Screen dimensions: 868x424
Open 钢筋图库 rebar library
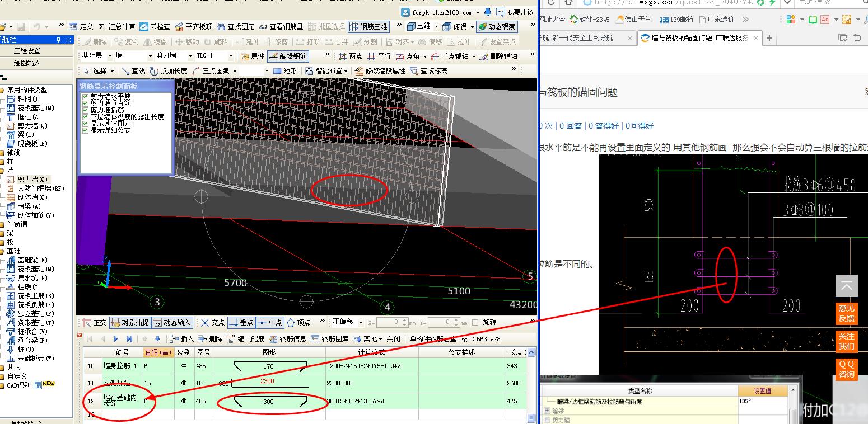(330, 339)
